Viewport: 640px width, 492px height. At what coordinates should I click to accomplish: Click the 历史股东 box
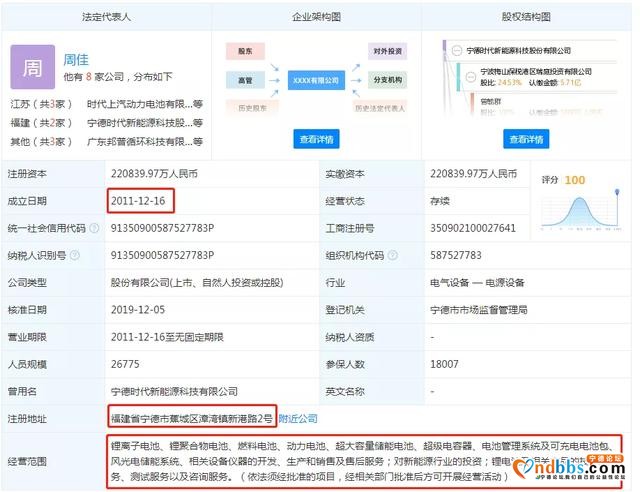pyautogui.click(x=252, y=108)
